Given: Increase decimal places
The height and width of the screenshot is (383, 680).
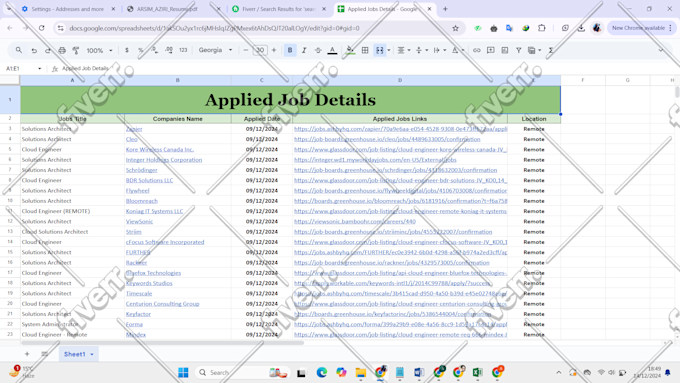Looking at the screenshot, I should click(169, 50).
